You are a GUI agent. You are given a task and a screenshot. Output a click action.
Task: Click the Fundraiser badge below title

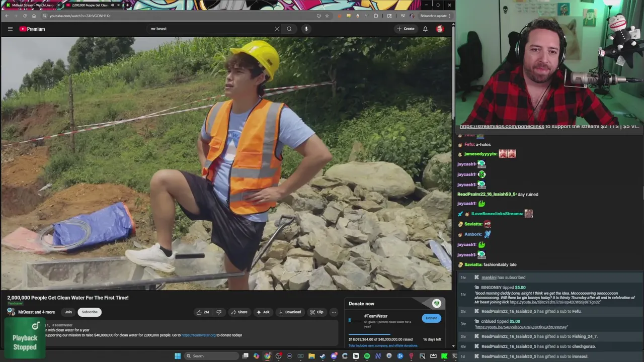[x=15, y=303]
